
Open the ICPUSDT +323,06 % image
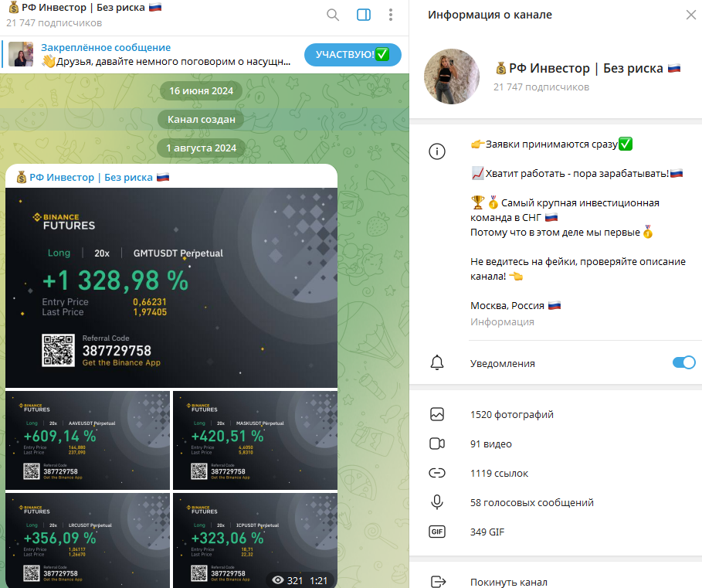click(x=255, y=541)
